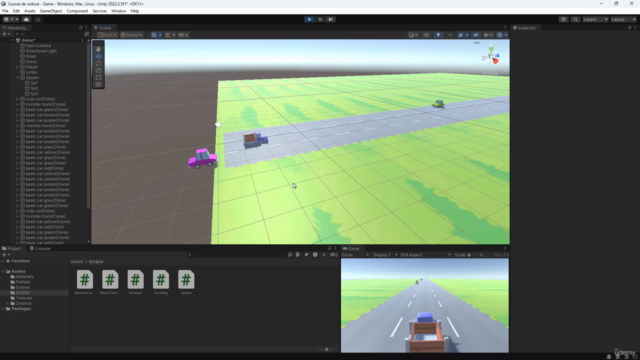Select the Prefabs folder in Project

coord(23,282)
